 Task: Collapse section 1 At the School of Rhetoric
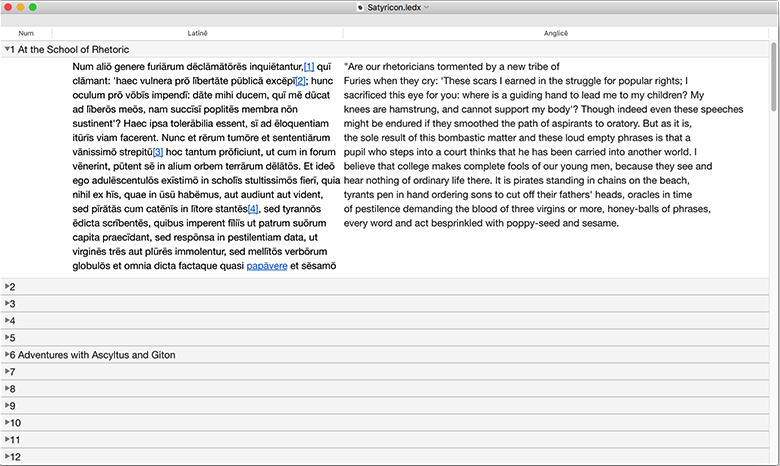(7, 49)
